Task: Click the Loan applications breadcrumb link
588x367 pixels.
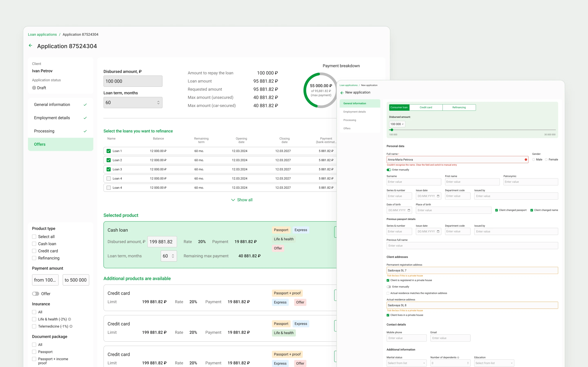Action: (x=42, y=34)
